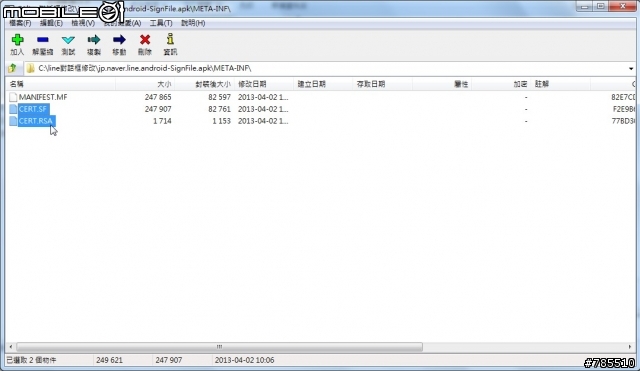The height and width of the screenshot is (371, 640).
Task: Click the CERT.SF file icon
Action: click(13, 109)
